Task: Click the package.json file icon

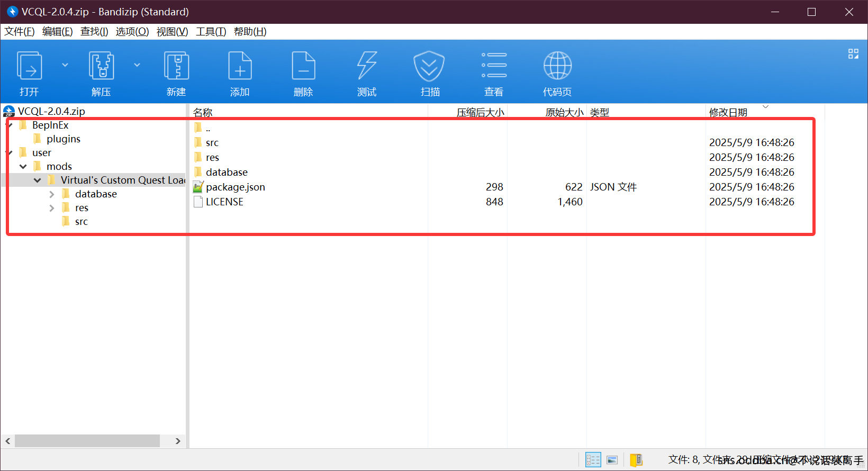Action: (198, 187)
